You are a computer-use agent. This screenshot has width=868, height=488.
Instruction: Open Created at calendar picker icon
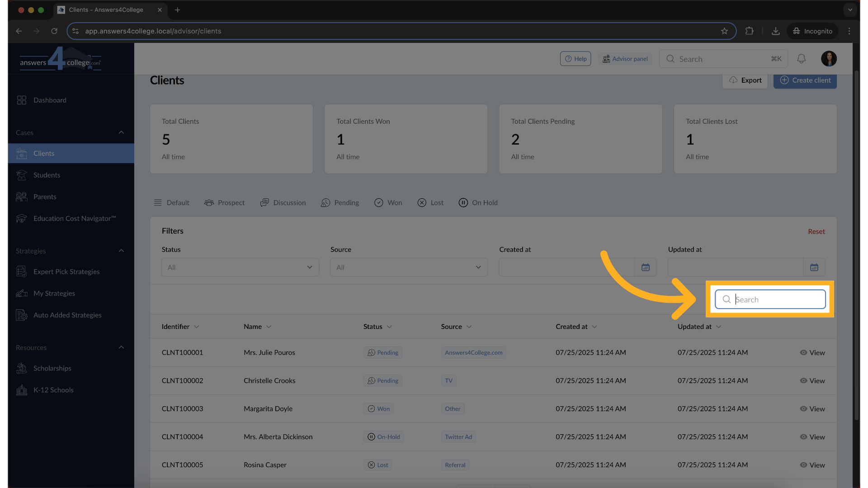[x=645, y=267]
